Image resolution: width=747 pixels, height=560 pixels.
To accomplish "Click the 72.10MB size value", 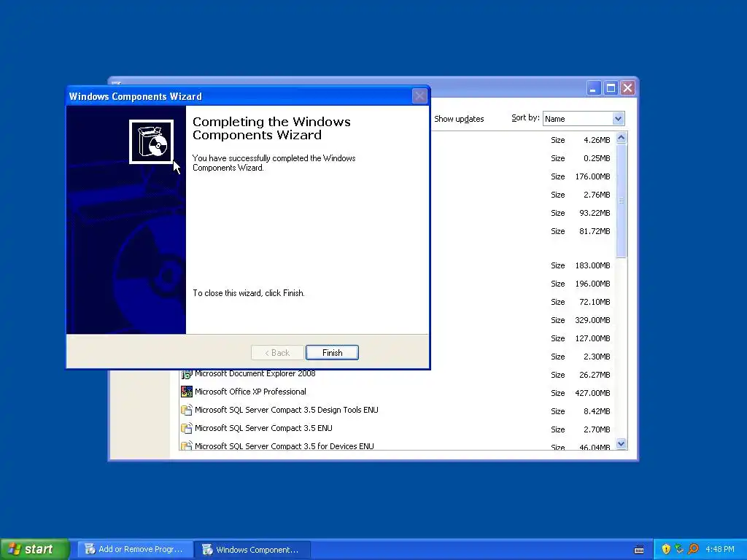I will tap(595, 302).
